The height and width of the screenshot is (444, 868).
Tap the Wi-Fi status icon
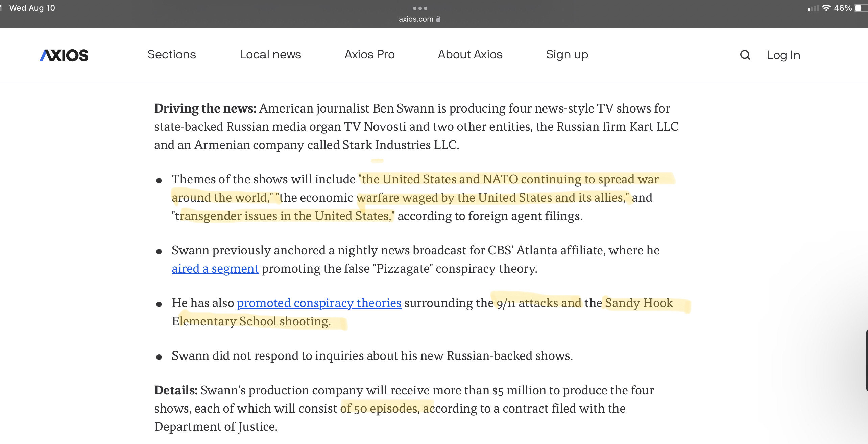826,8
